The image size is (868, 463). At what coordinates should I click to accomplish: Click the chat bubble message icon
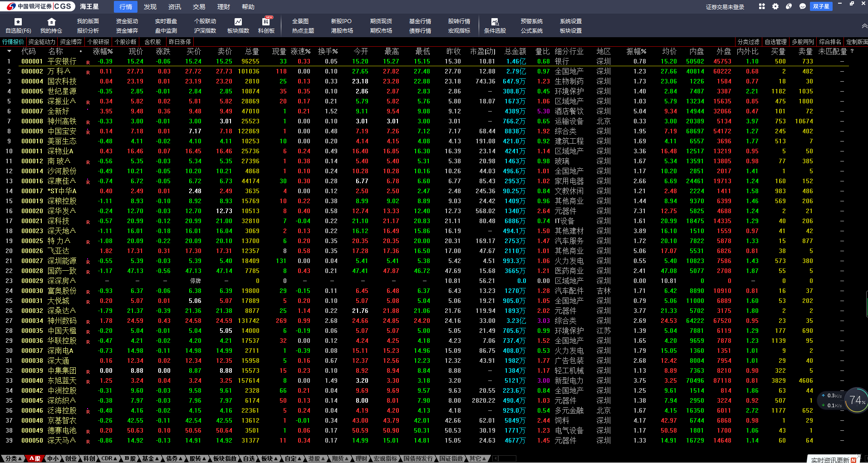point(803,6)
